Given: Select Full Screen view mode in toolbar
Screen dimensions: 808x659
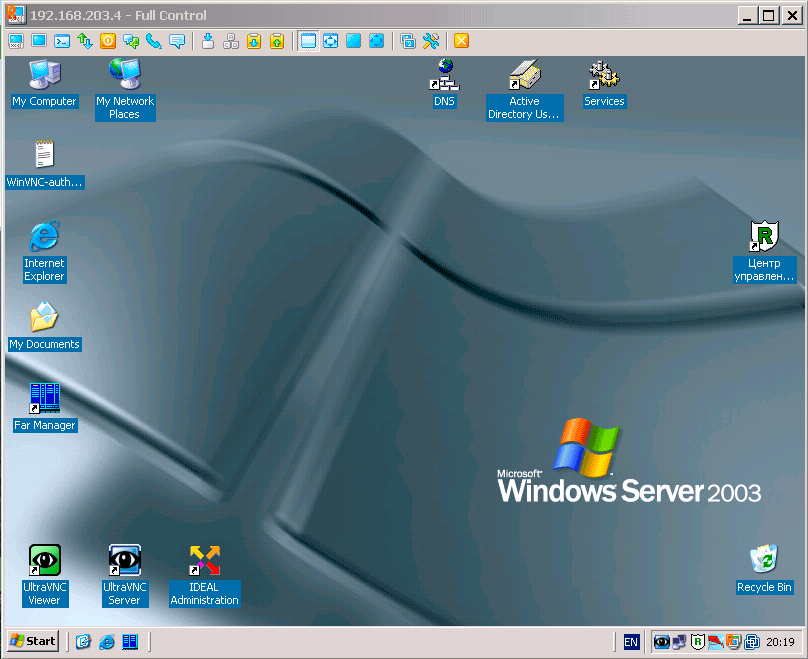Looking at the screenshot, I should click(354, 41).
